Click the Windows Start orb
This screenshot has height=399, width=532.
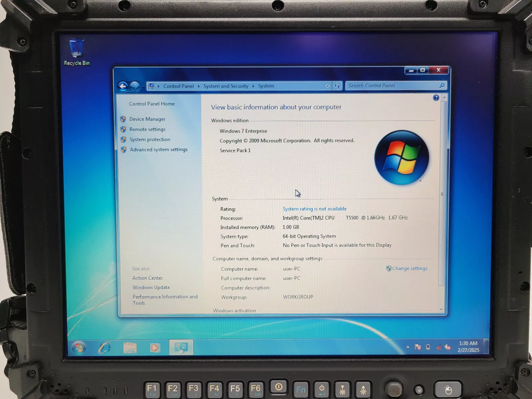point(79,348)
